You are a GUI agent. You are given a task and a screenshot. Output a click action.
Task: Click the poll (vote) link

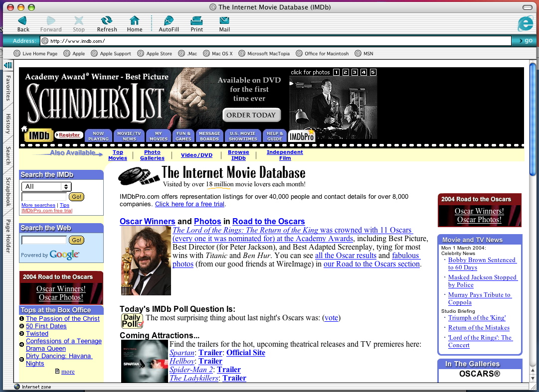[x=332, y=318]
